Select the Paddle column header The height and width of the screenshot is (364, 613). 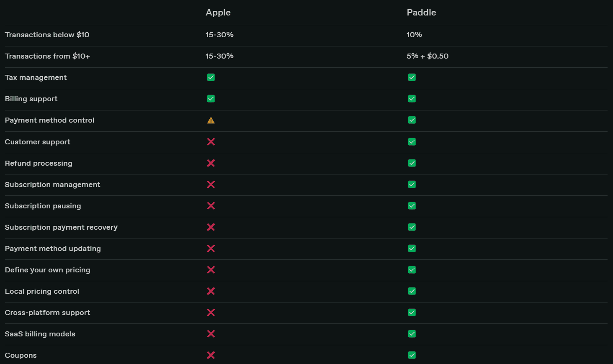click(x=421, y=13)
